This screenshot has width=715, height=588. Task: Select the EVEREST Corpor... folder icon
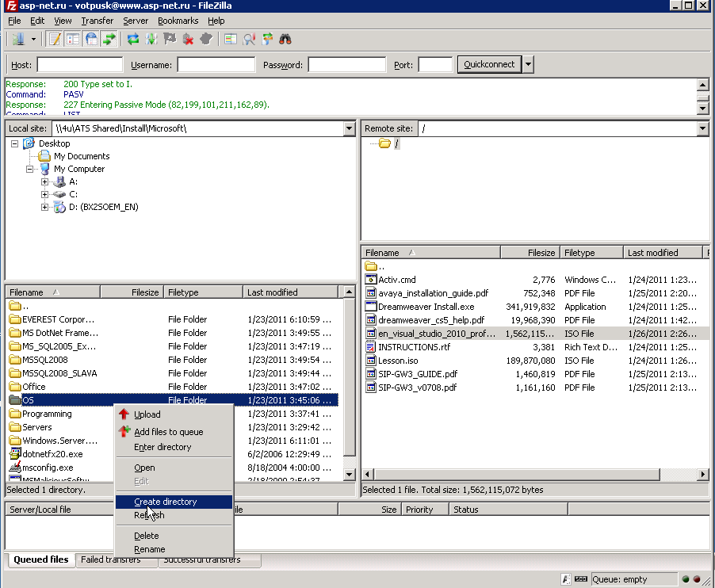point(15,319)
